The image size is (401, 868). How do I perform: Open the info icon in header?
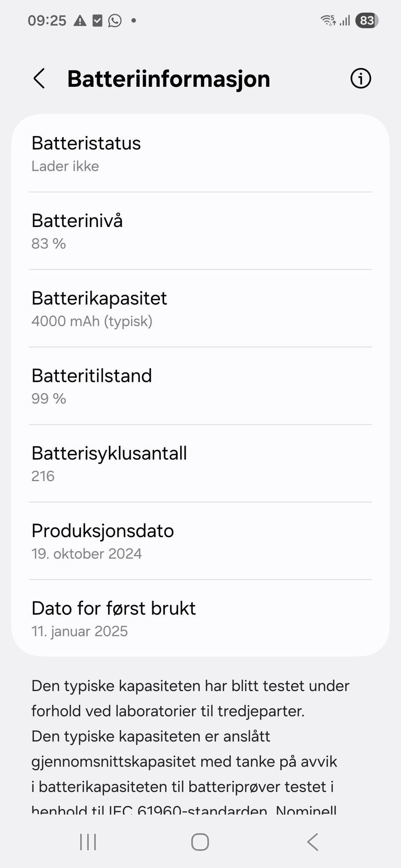click(x=360, y=78)
